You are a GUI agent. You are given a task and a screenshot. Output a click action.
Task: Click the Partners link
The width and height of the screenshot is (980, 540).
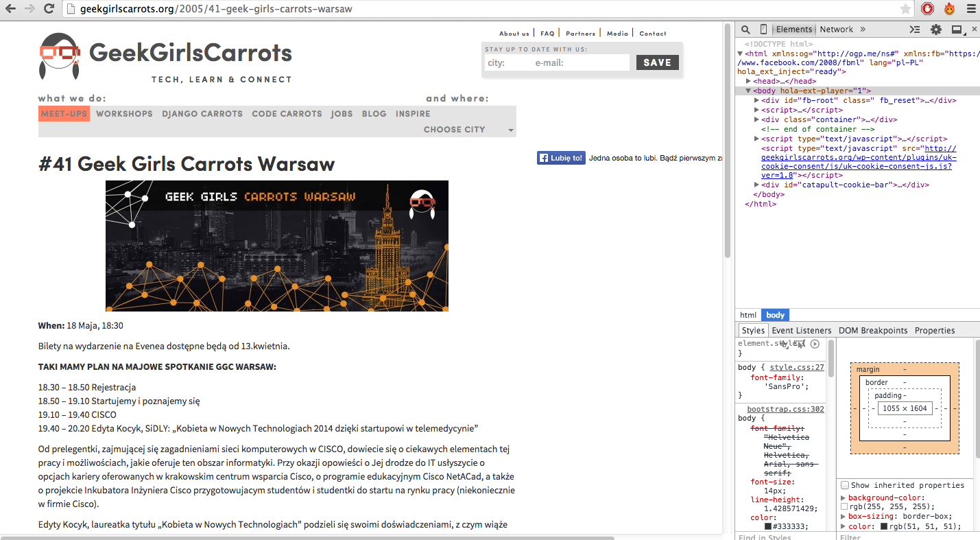(580, 33)
